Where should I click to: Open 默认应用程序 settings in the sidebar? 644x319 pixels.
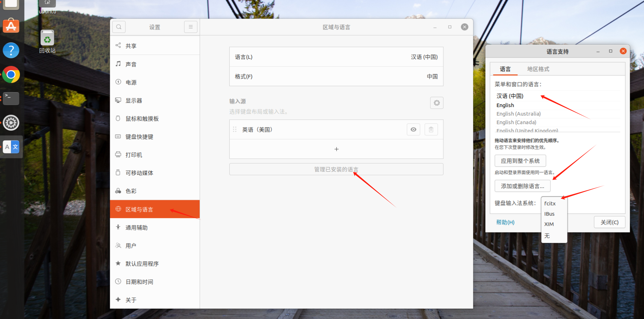[x=155, y=264]
